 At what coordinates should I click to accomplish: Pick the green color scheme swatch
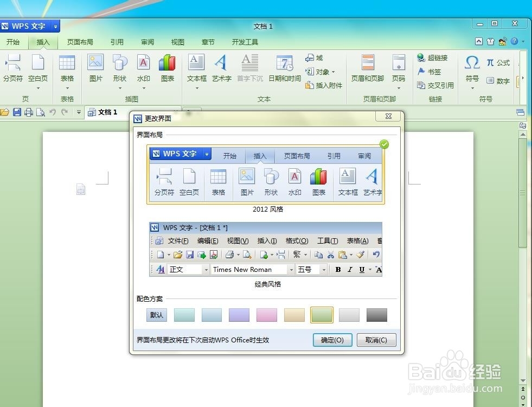[x=322, y=315]
